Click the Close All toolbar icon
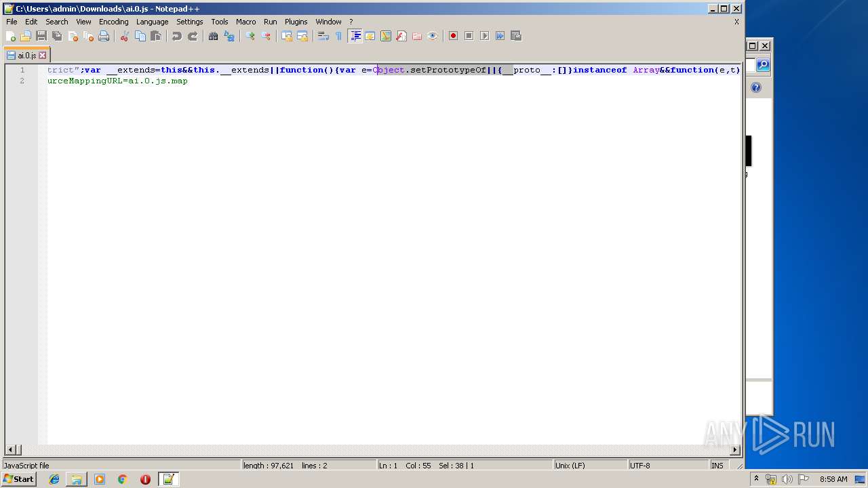 88,36
